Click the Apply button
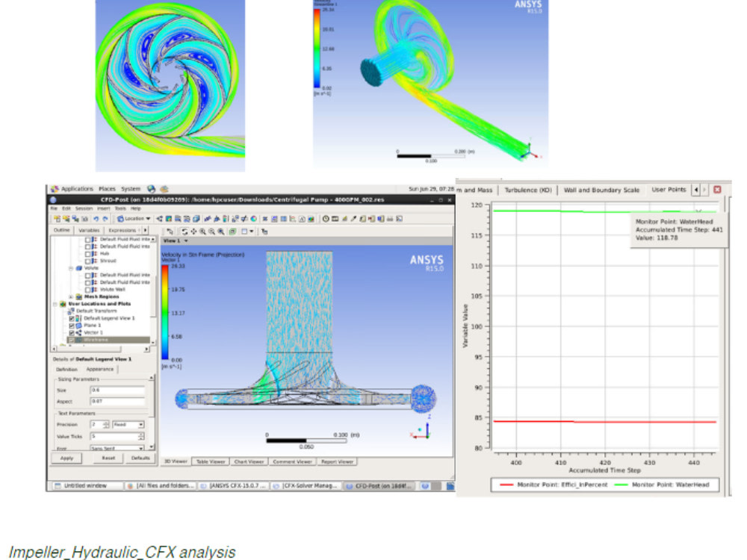Viewport: 747px width, 560px height. tap(66, 458)
